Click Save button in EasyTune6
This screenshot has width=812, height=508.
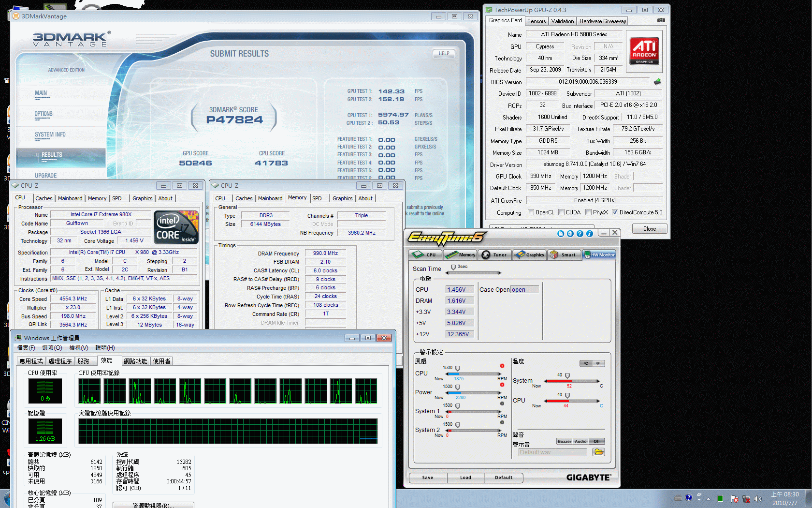(428, 478)
